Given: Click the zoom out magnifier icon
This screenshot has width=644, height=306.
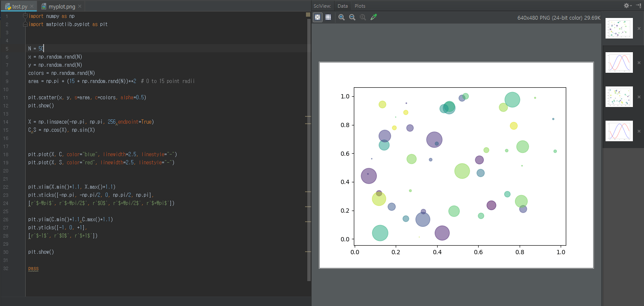Looking at the screenshot, I should tap(352, 17).
